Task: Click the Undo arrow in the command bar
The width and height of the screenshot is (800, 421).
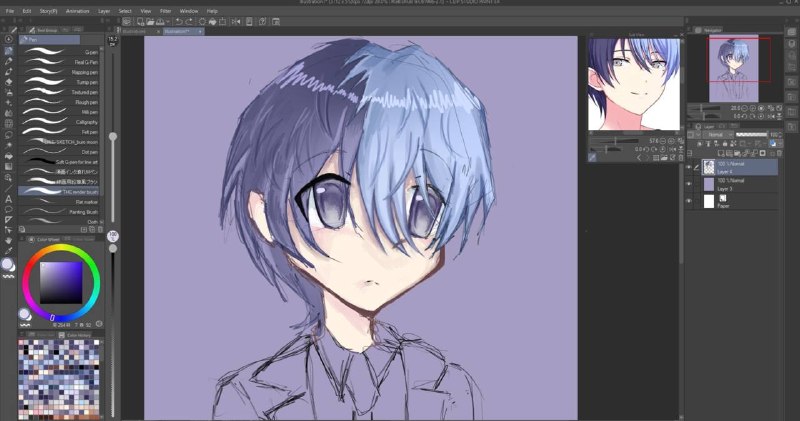Action: 179,21
